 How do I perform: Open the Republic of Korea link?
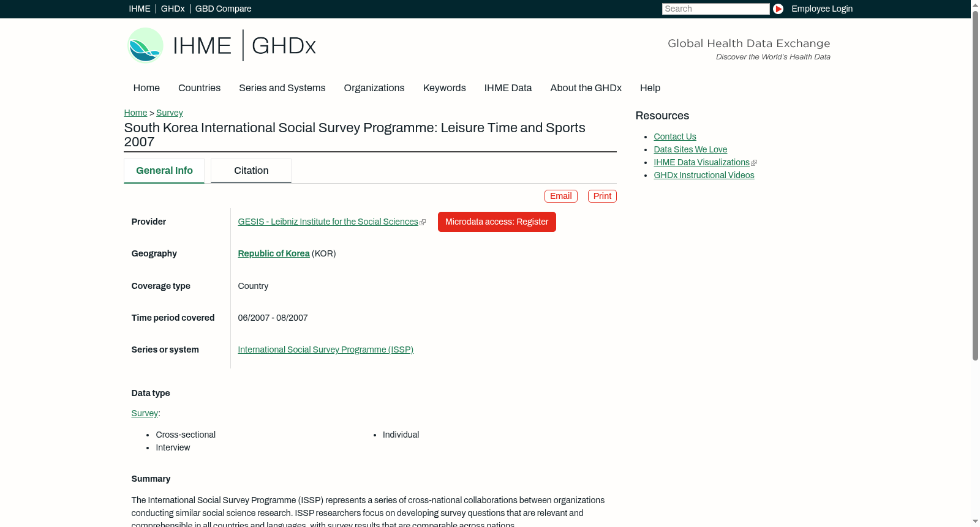coord(274,253)
